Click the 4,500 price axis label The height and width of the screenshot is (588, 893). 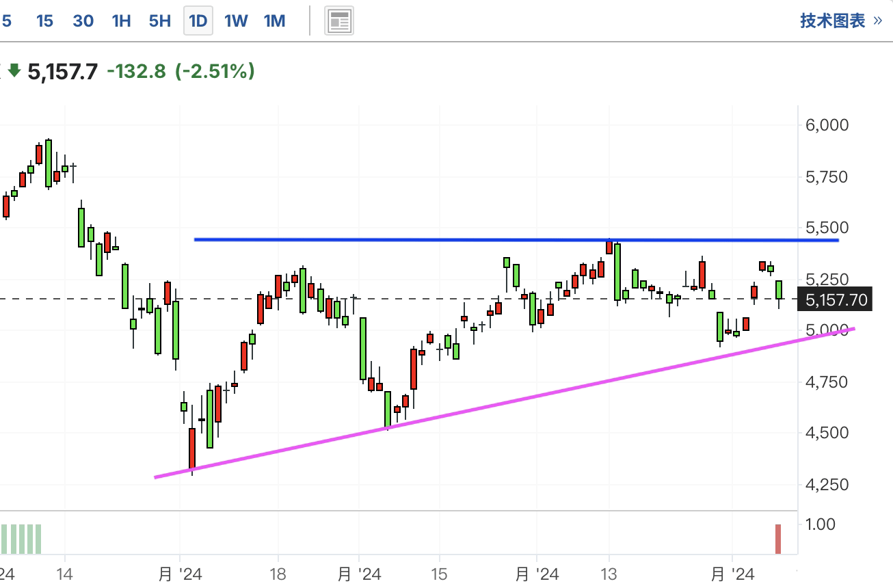827,433
